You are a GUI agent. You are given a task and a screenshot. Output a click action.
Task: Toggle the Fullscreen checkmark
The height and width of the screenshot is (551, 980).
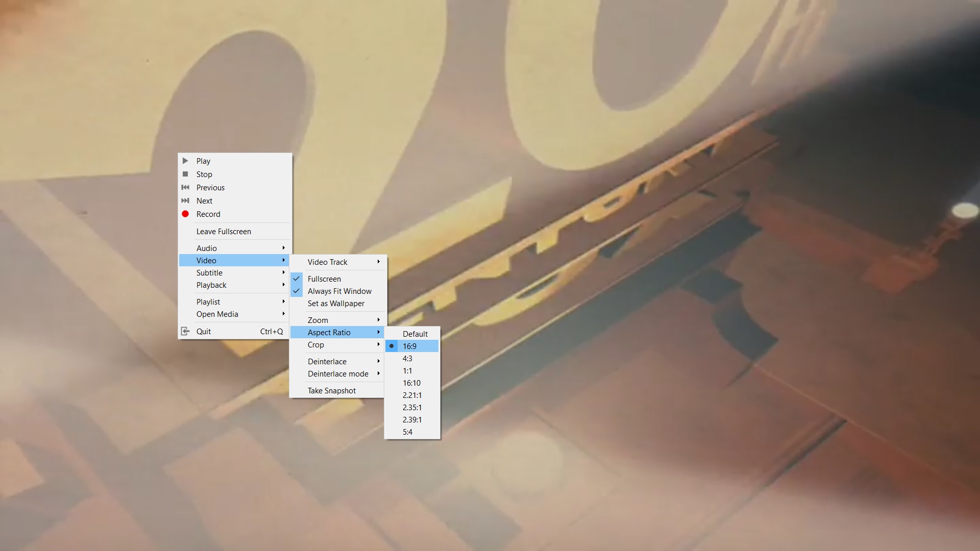(x=297, y=279)
